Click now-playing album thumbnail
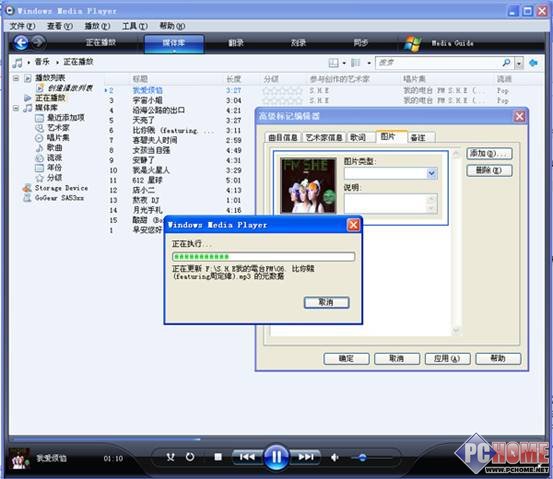Screen dimensions: 553x479 [x=19, y=458]
